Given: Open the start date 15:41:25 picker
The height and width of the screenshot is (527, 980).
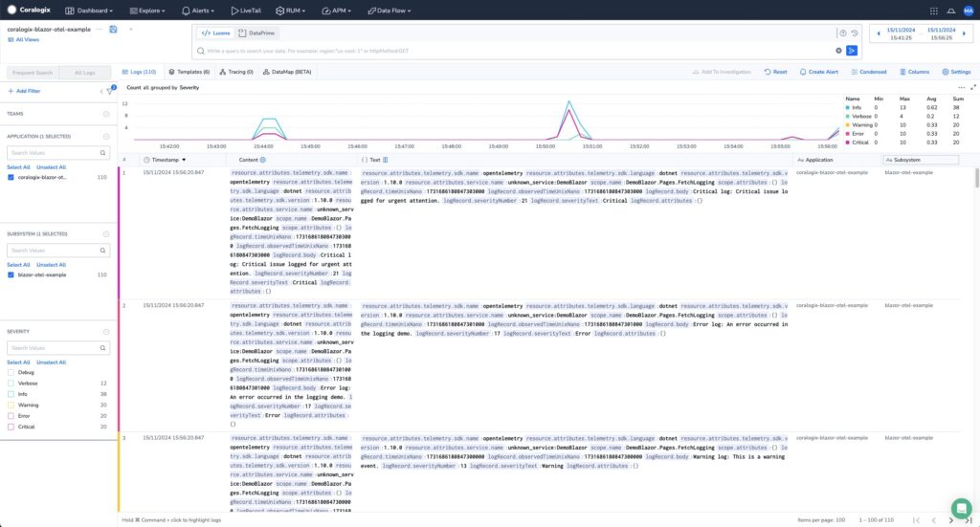Looking at the screenshot, I should coord(901,33).
